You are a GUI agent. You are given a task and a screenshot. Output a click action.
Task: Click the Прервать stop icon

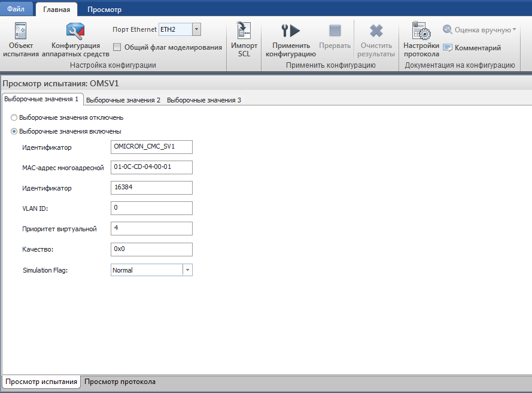(x=335, y=31)
